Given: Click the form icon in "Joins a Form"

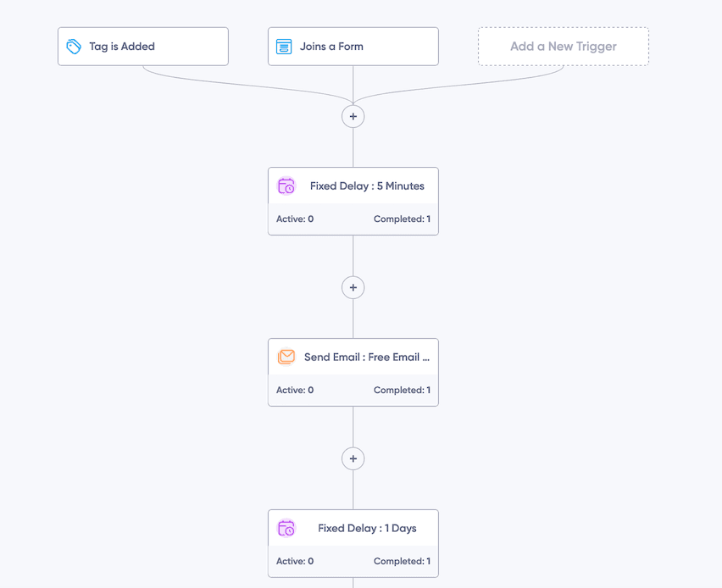Looking at the screenshot, I should (285, 46).
